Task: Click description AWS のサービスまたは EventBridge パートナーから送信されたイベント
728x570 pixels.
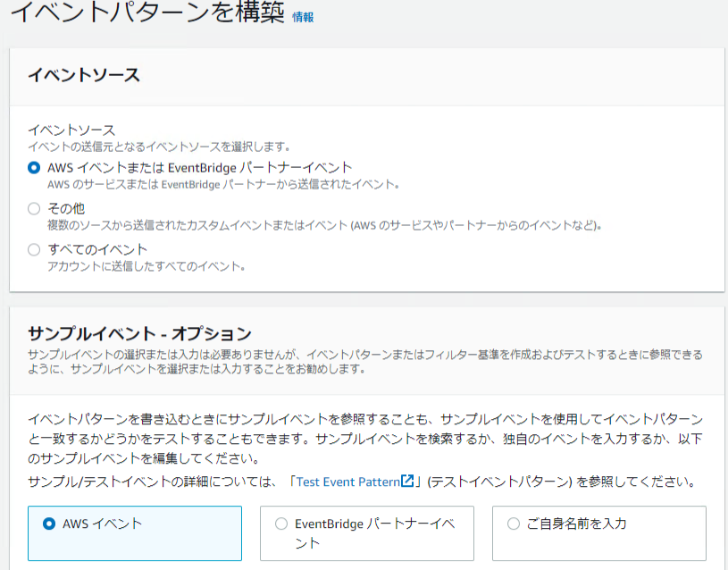Action: [x=223, y=184]
